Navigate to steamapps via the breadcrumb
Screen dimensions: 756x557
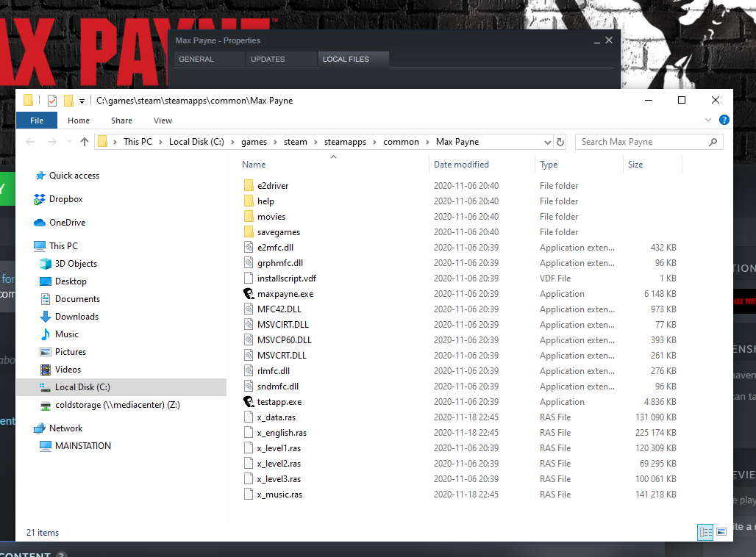pos(347,141)
